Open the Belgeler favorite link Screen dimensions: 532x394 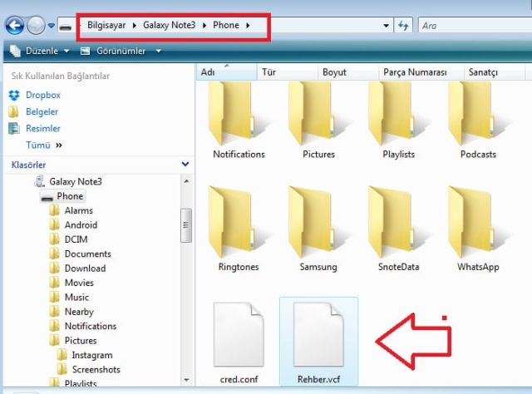tap(42, 111)
